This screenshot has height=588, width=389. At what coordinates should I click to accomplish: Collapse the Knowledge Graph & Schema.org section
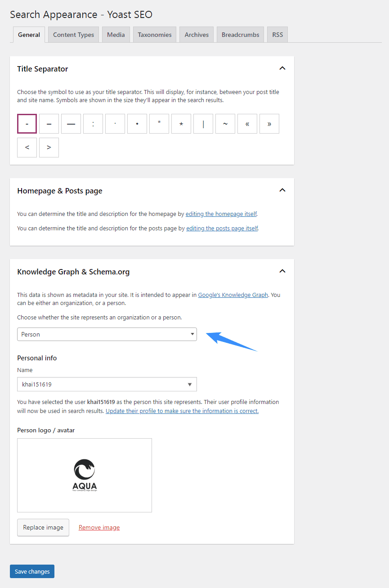point(282,271)
